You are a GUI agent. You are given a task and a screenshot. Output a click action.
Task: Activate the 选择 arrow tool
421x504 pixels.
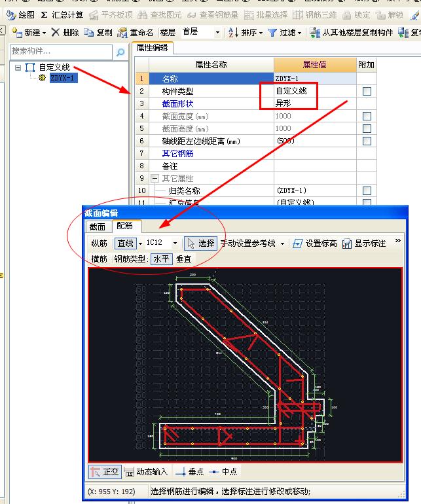[x=201, y=243]
